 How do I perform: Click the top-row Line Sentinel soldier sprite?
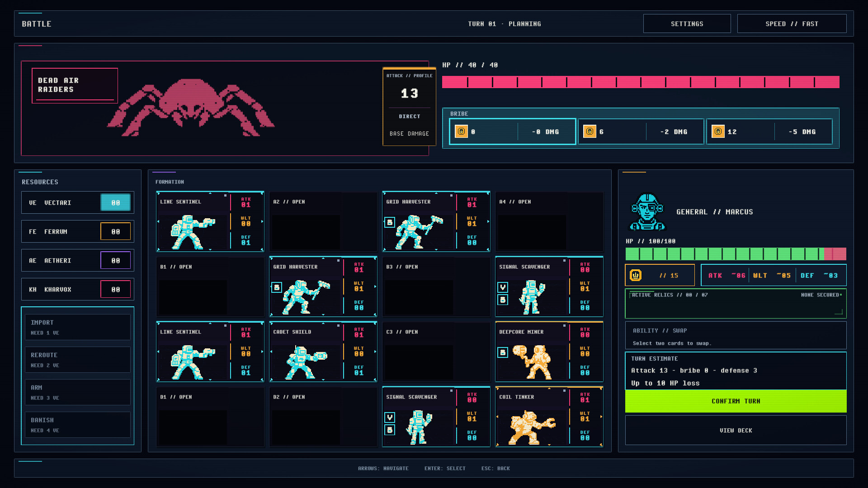[x=193, y=232]
